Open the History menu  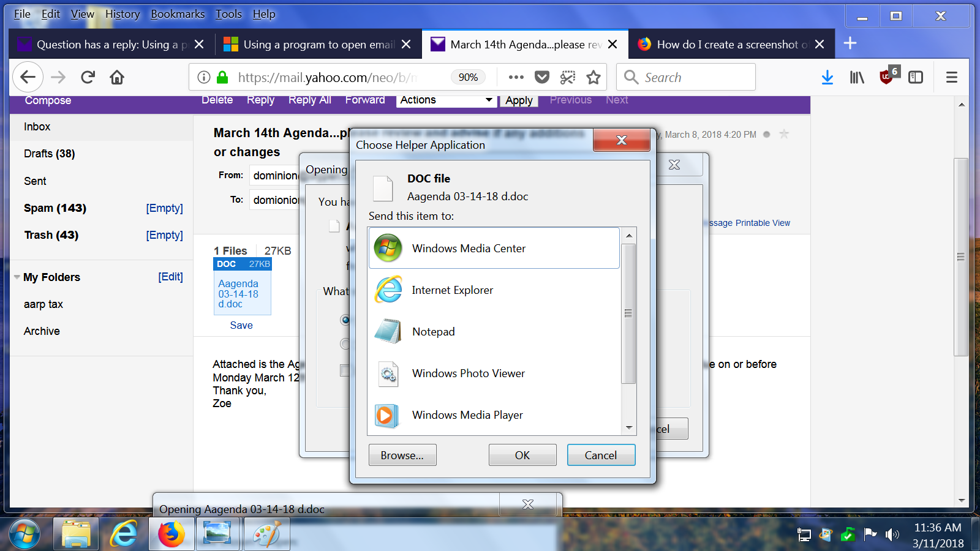pyautogui.click(x=123, y=14)
